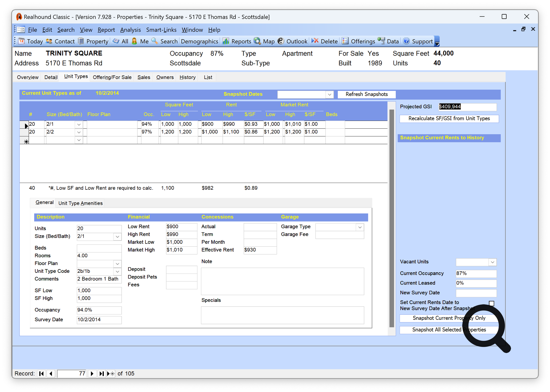Toggle Set Current Rents Date checkbox
This screenshot has height=392, width=550.
click(492, 303)
